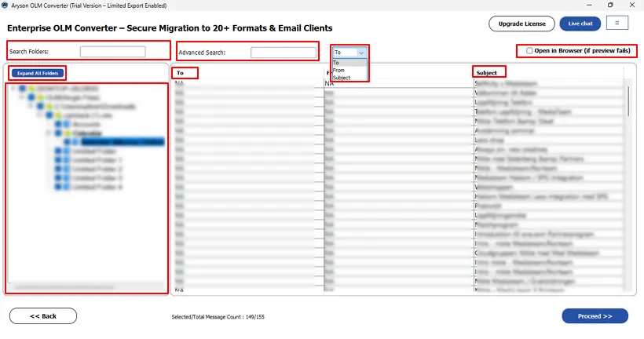Enable Open in Browser checkbox

[529, 51]
